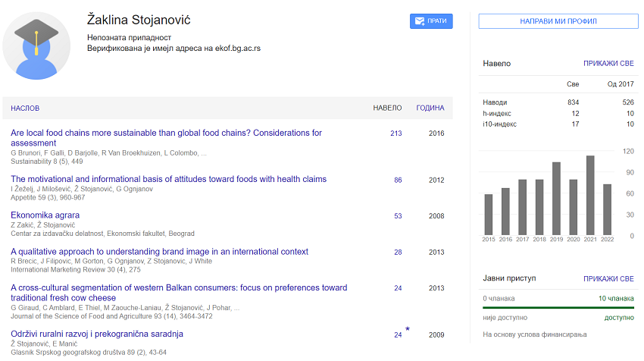Open ПРИКАЖИ СВЕ link in citations panel

[x=608, y=64]
